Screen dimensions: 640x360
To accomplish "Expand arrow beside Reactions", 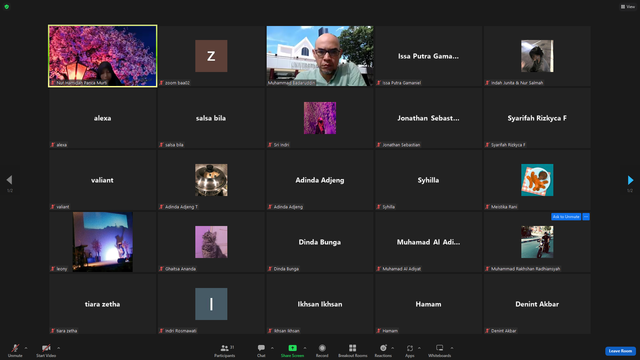I will tap(393, 348).
